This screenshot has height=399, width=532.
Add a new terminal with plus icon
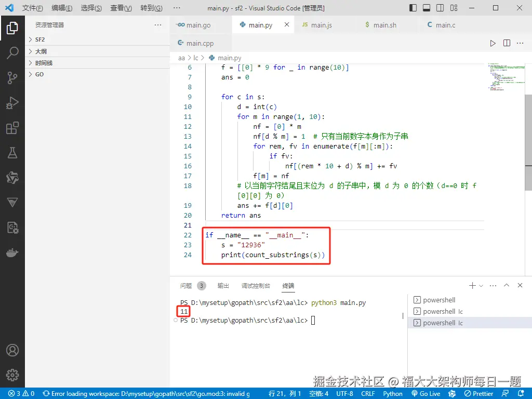[x=472, y=286]
